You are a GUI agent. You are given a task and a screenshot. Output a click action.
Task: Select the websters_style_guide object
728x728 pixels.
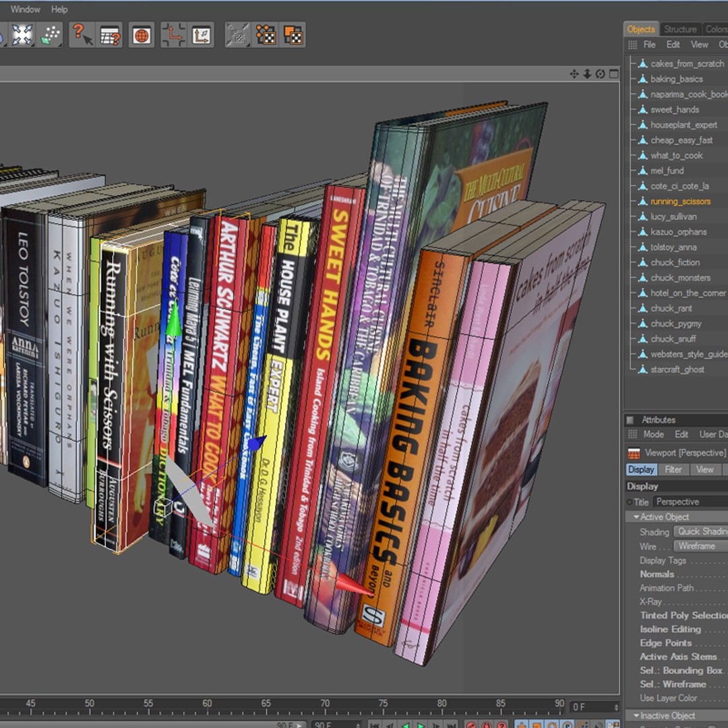tap(689, 355)
